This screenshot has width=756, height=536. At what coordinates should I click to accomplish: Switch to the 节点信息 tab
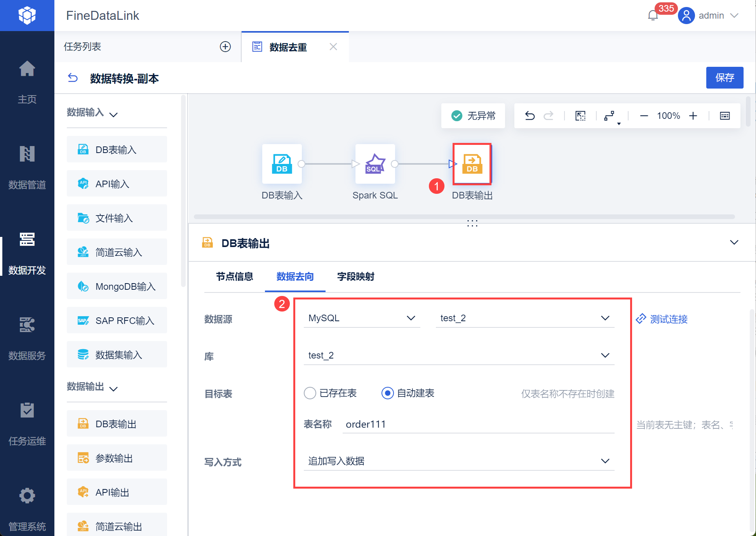pos(234,277)
